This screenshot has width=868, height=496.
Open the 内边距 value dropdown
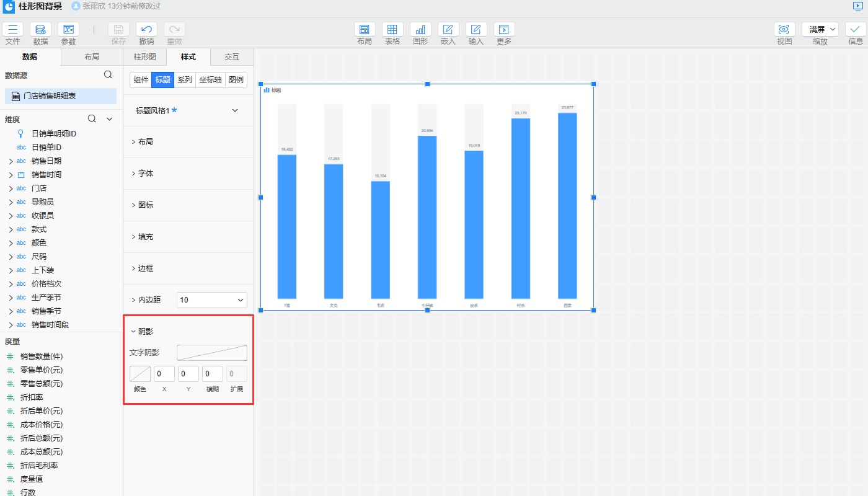point(212,300)
